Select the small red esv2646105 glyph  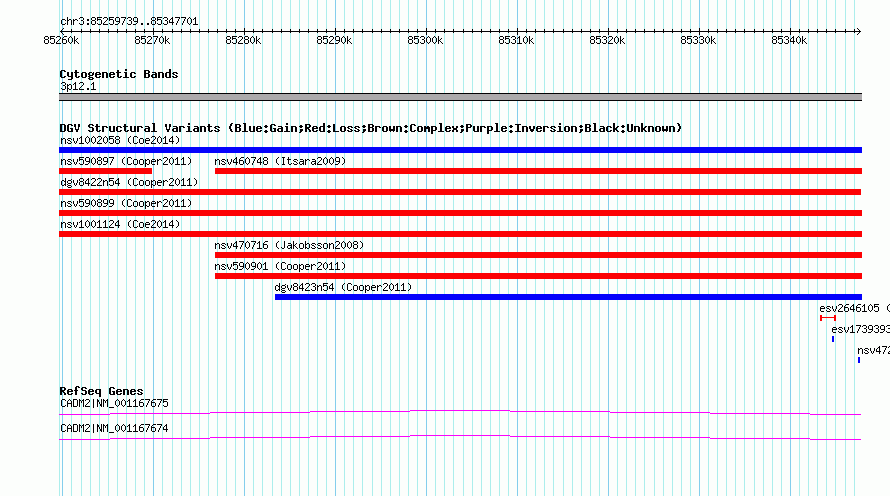828,318
